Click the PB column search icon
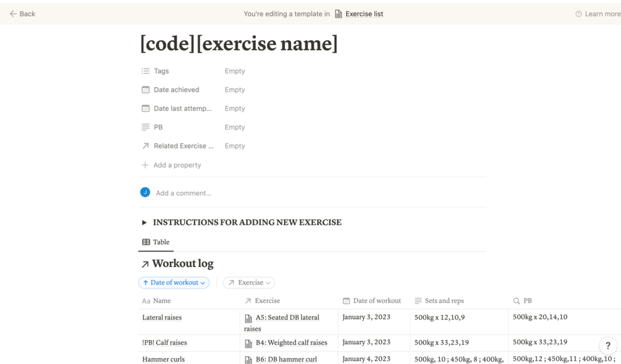This screenshot has width=621, height=364. [x=517, y=301]
